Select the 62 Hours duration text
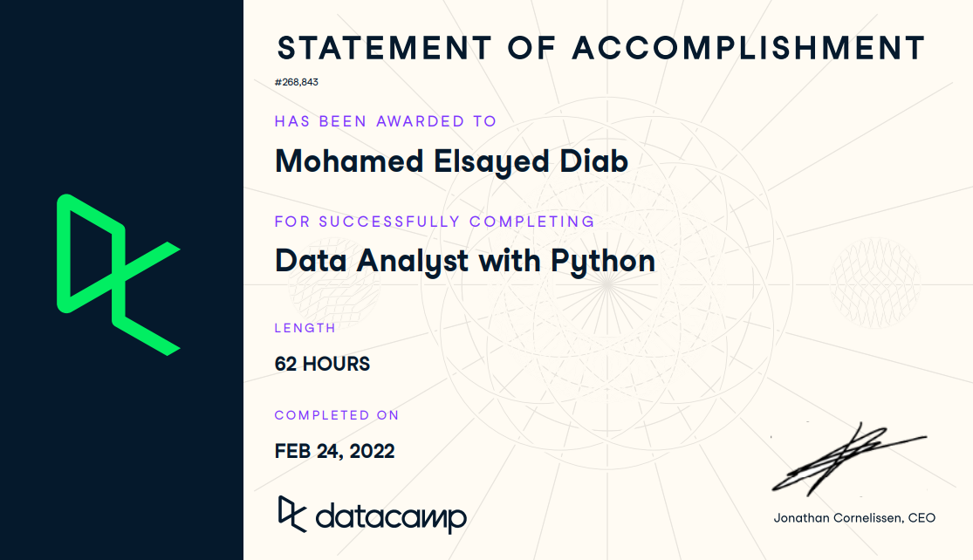Image resolution: width=973 pixels, height=560 pixels. pyautogui.click(x=322, y=364)
